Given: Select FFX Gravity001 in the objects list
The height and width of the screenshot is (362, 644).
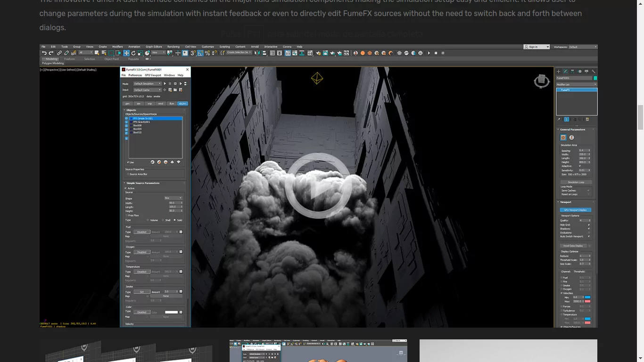Looking at the screenshot, I should (141, 122).
